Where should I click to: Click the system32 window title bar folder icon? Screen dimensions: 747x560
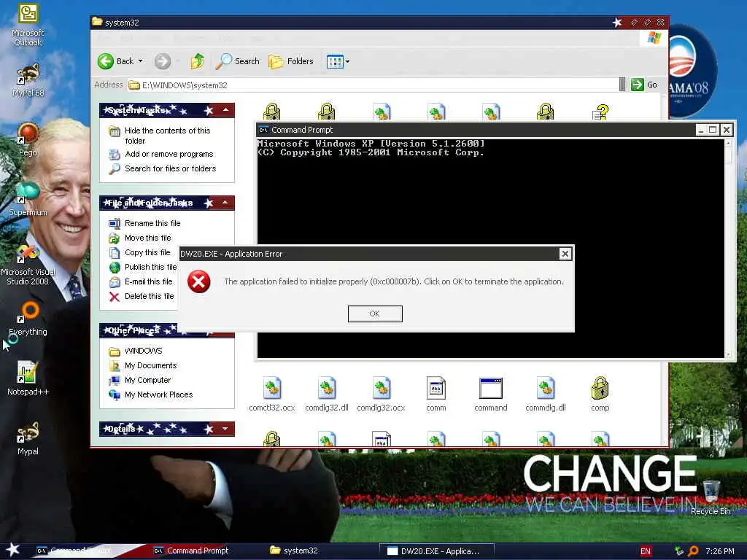pyautogui.click(x=97, y=22)
